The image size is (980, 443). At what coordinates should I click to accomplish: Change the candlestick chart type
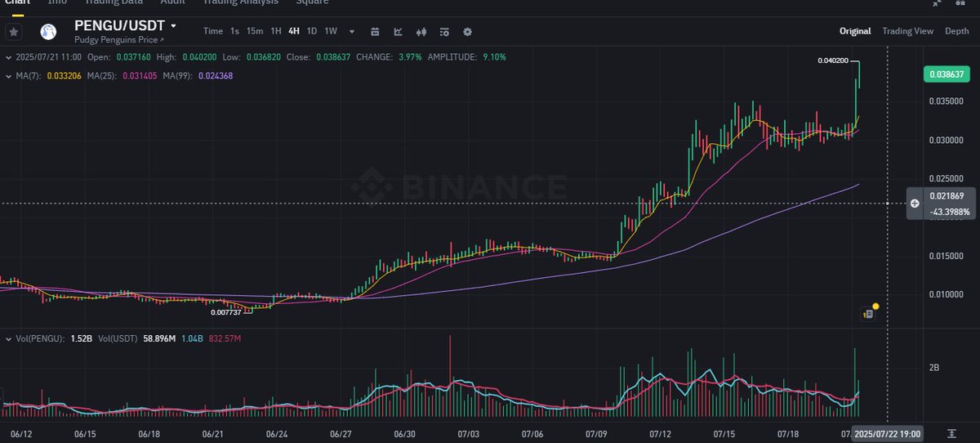(421, 32)
